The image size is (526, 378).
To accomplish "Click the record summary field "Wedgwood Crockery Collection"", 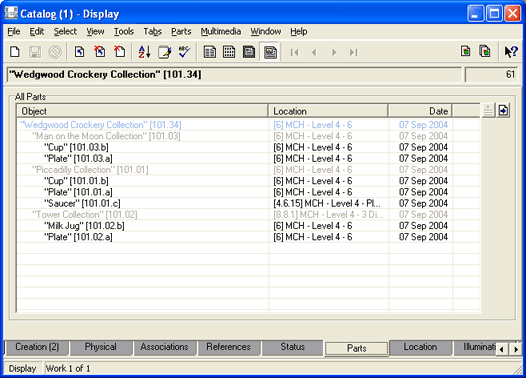I will coord(234,74).
